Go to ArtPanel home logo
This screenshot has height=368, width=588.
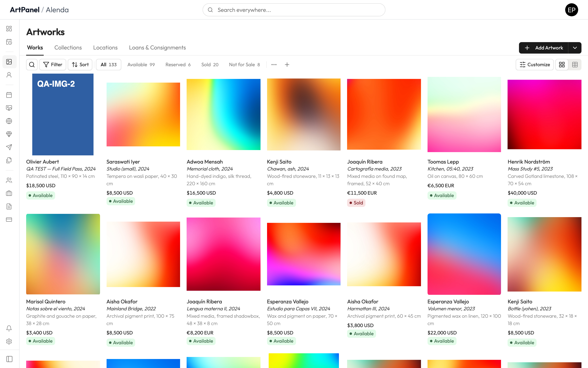[x=24, y=10]
